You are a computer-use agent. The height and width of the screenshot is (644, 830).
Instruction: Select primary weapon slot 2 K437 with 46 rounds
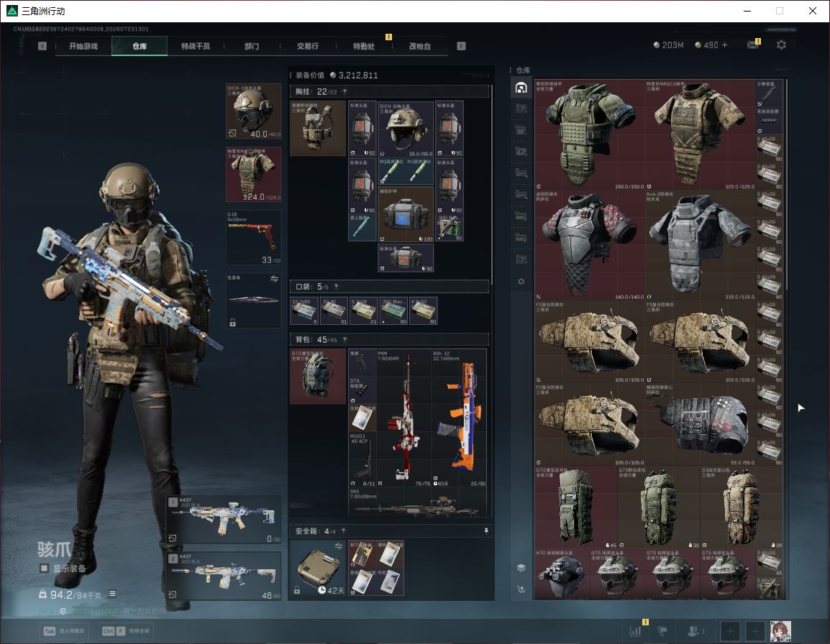tap(224, 576)
